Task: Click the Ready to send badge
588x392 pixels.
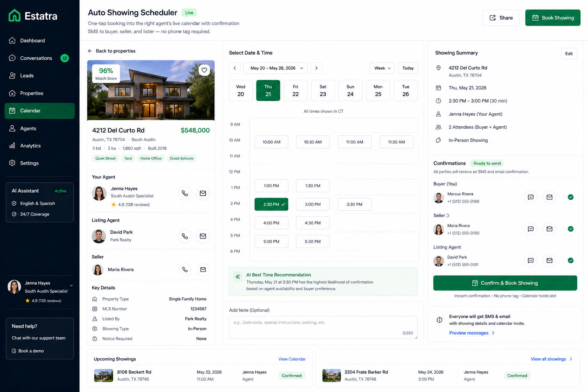Action: pos(487,163)
